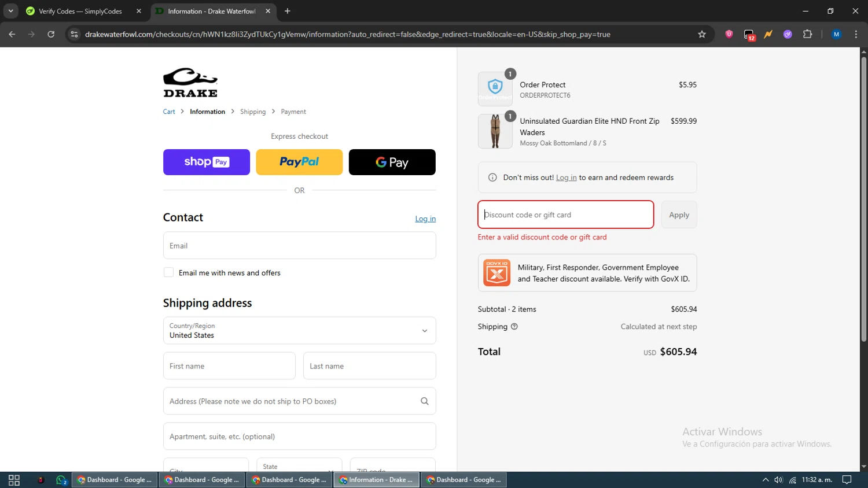The image size is (868, 488).
Task: Click the page scrollbar down arrow
Action: [864, 467]
